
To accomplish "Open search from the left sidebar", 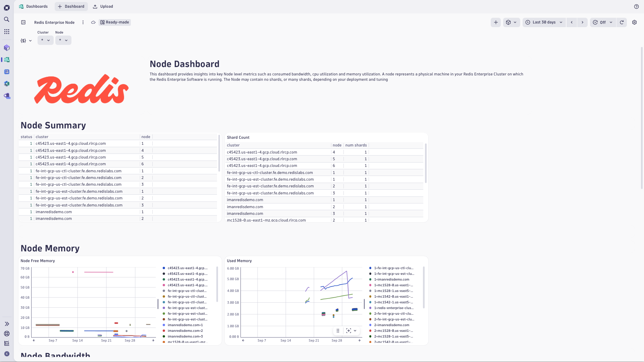I will [6, 19].
